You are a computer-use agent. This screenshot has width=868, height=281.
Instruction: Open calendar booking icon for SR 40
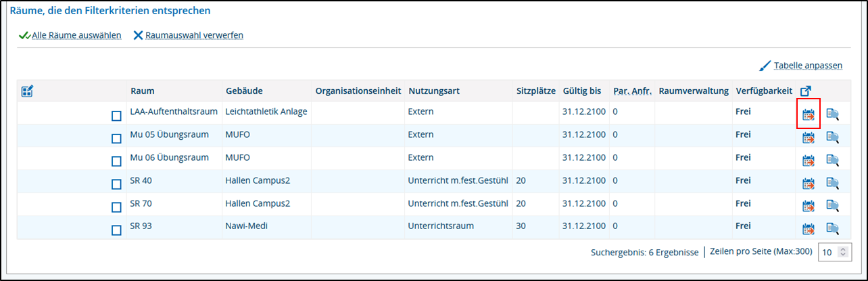[809, 183]
